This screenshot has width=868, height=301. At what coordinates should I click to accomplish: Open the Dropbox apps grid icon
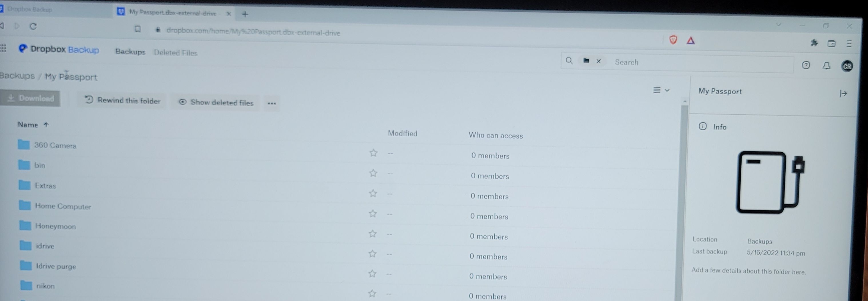(x=3, y=48)
